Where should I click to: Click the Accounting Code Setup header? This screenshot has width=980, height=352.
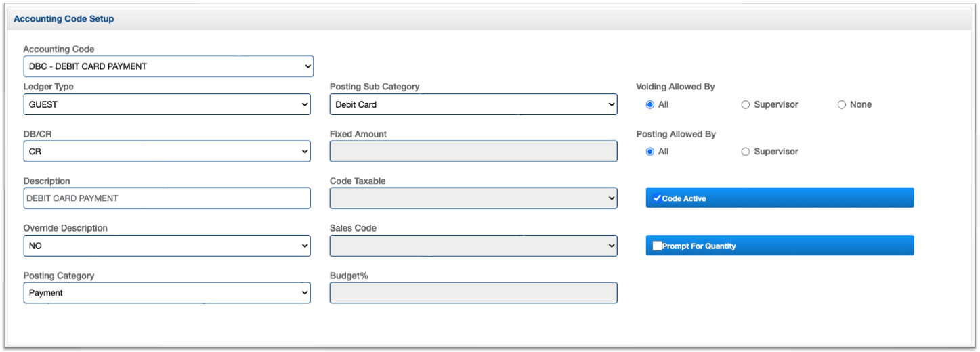pos(64,19)
